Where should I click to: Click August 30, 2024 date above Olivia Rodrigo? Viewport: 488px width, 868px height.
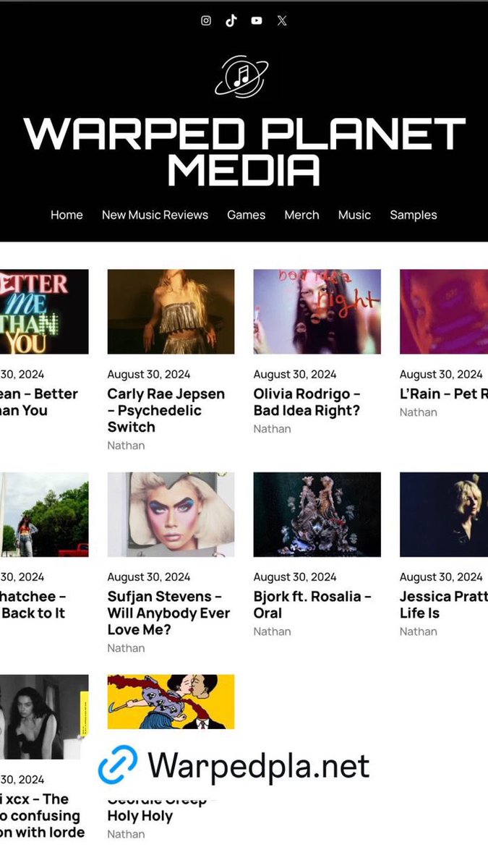[295, 374]
